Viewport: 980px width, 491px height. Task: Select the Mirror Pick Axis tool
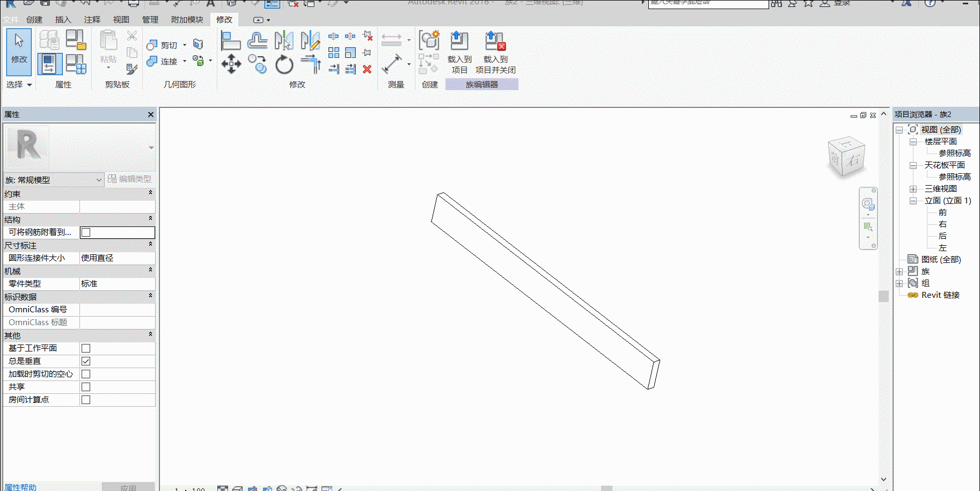[x=284, y=41]
